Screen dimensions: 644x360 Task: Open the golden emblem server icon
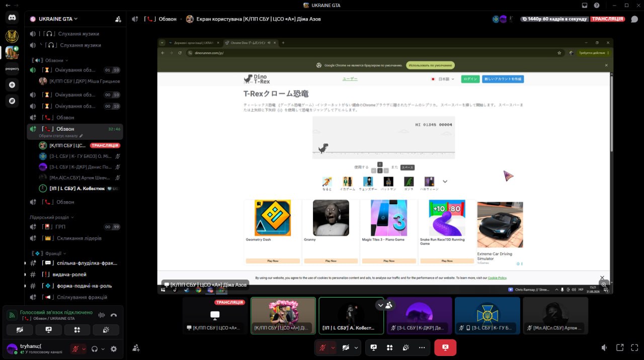pyautogui.click(x=12, y=36)
